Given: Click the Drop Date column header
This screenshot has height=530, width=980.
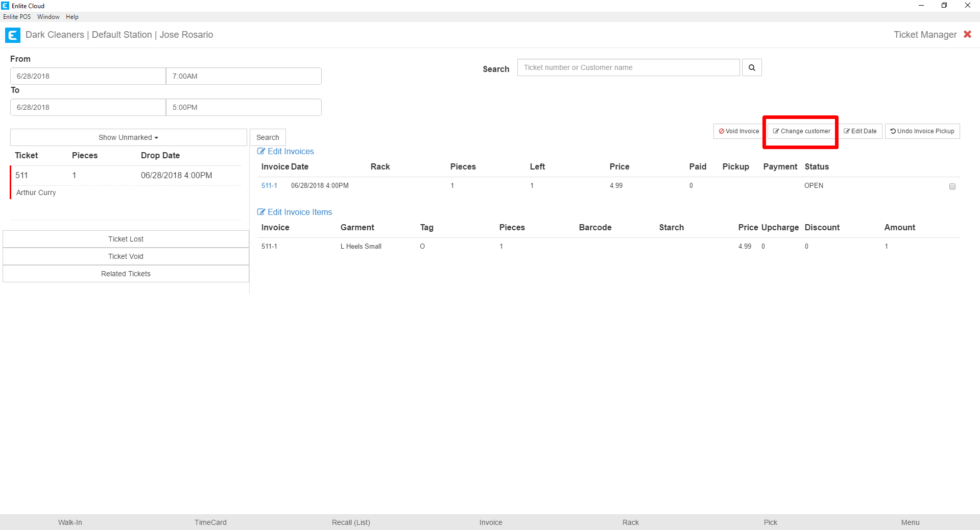Looking at the screenshot, I should click(x=160, y=155).
